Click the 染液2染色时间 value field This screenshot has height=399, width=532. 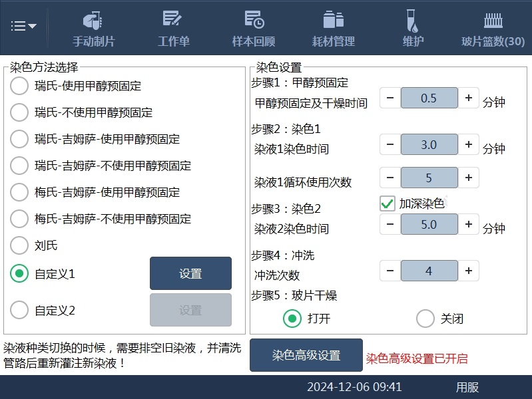point(429,225)
